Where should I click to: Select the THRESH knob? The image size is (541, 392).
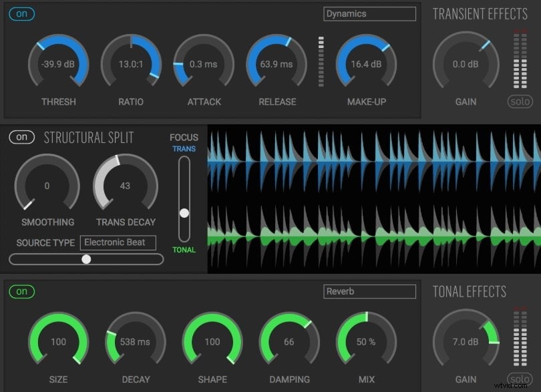[x=58, y=64]
